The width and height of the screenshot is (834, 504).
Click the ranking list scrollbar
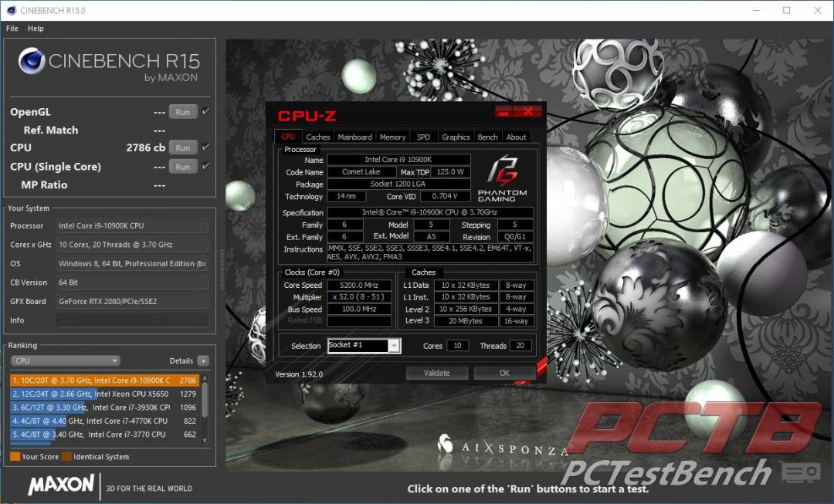pos(205,400)
